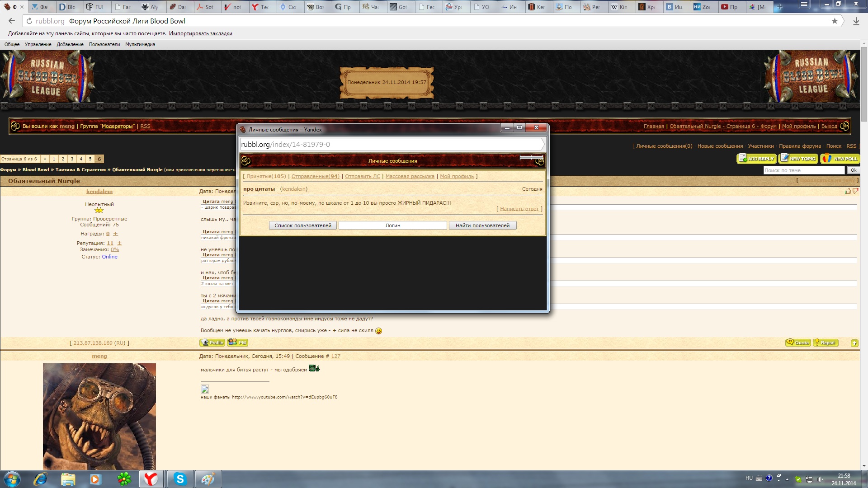This screenshot has height=488, width=868.
Task: Open the Мультимедиа menu
Action: tap(140, 44)
